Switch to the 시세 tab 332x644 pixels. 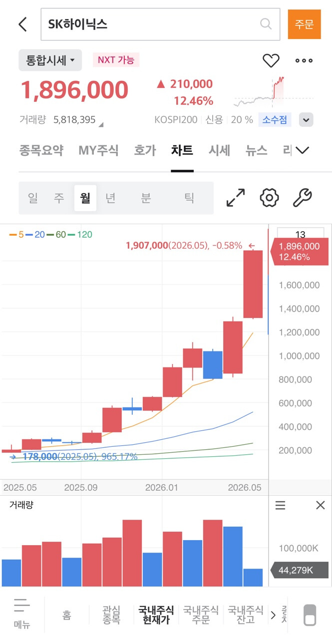tap(219, 150)
